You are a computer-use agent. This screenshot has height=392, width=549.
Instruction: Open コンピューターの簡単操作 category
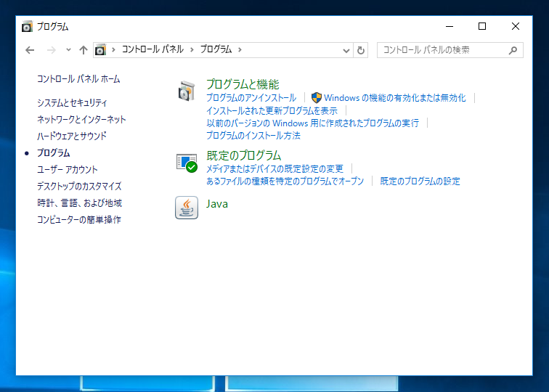[78, 219]
